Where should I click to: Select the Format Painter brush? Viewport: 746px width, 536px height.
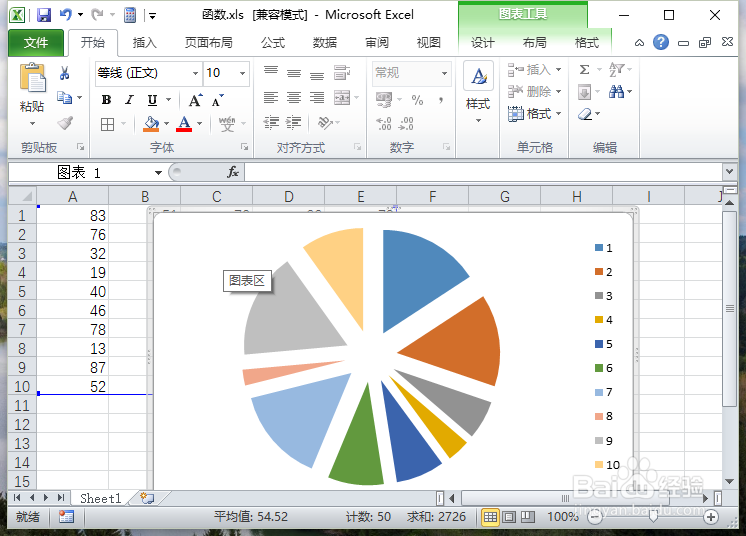pyautogui.click(x=65, y=123)
